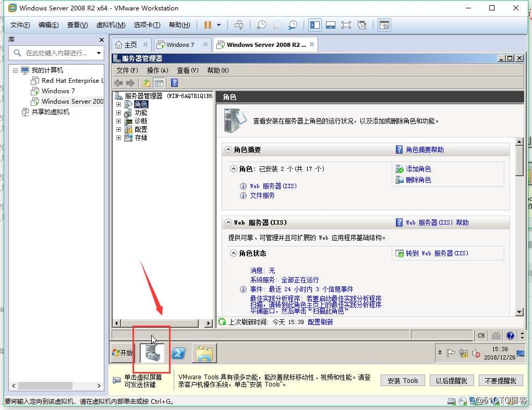
Task: Close the 库 library panel
Action: click(x=102, y=40)
